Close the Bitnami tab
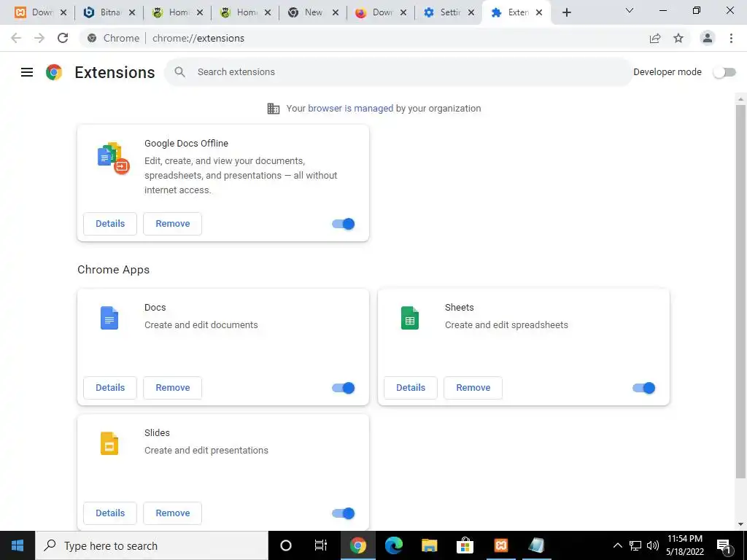This screenshot has height=560, width=747. [132, 13]
